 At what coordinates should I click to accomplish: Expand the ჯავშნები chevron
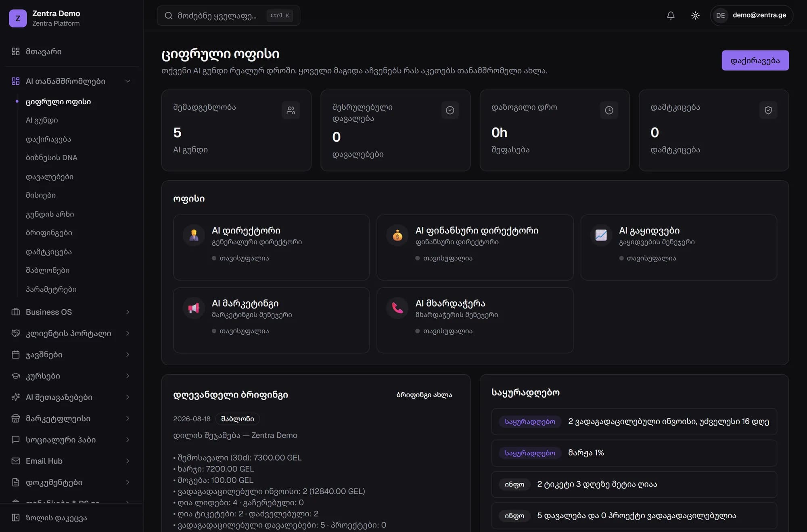(128, 355)
